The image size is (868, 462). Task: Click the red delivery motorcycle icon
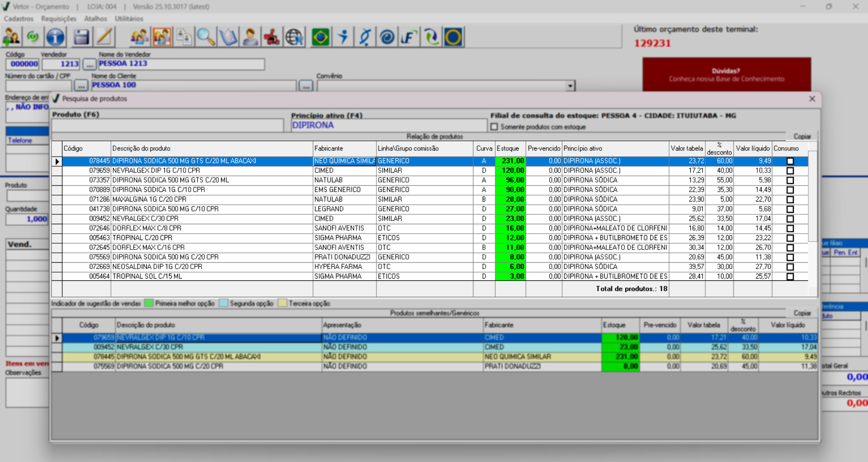(272, 37)
